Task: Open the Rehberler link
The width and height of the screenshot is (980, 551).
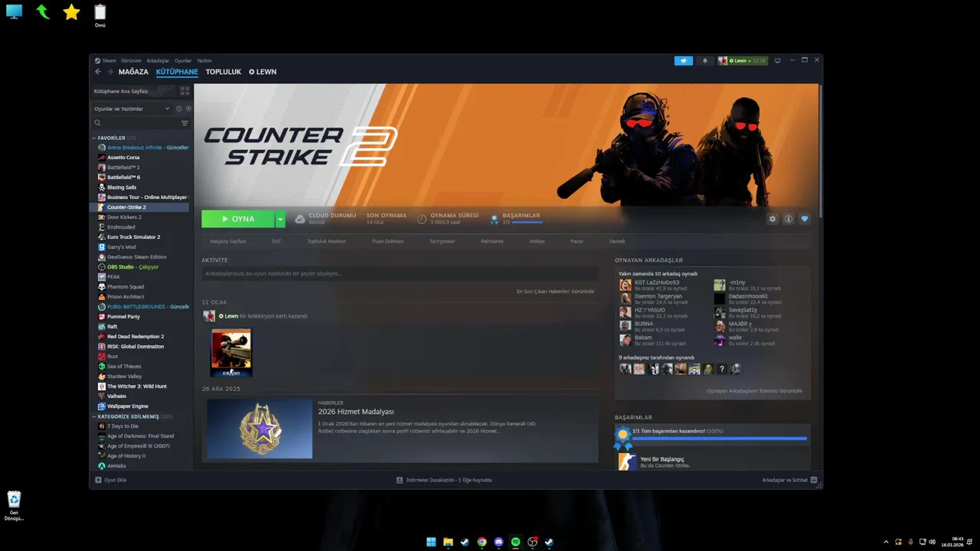Action: [492, 241]
